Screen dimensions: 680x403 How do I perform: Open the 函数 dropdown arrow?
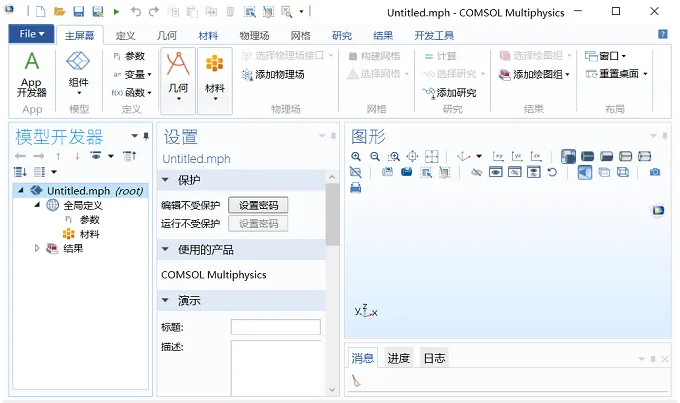[150, 93]
